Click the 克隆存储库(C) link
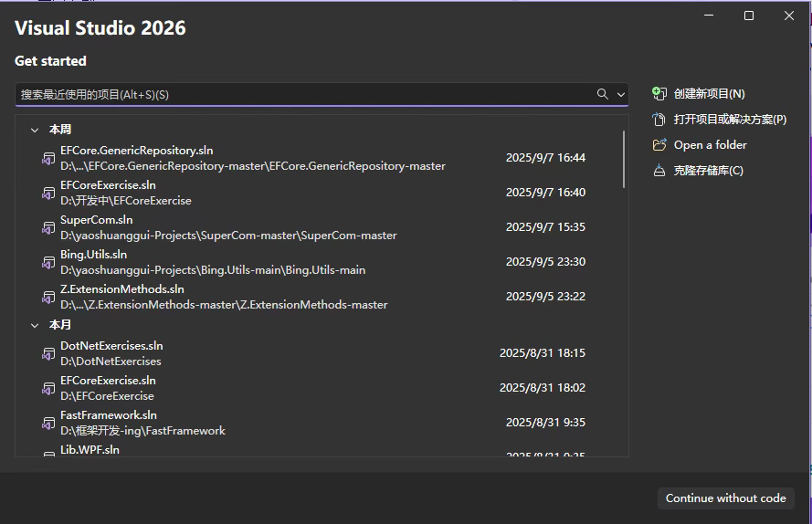Screen dimensions: 812x524 tap(708, 171)
